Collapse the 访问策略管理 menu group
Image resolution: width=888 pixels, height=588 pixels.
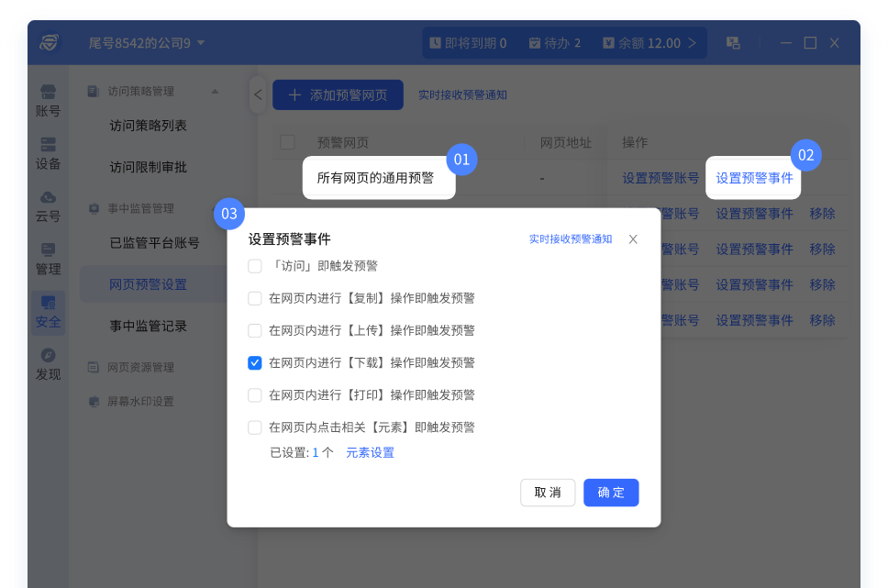(215, 92)
